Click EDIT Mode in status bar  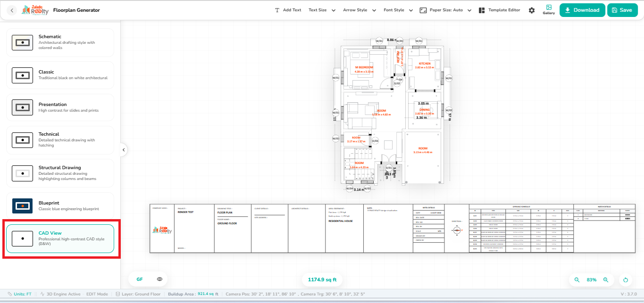coord(97,294)
